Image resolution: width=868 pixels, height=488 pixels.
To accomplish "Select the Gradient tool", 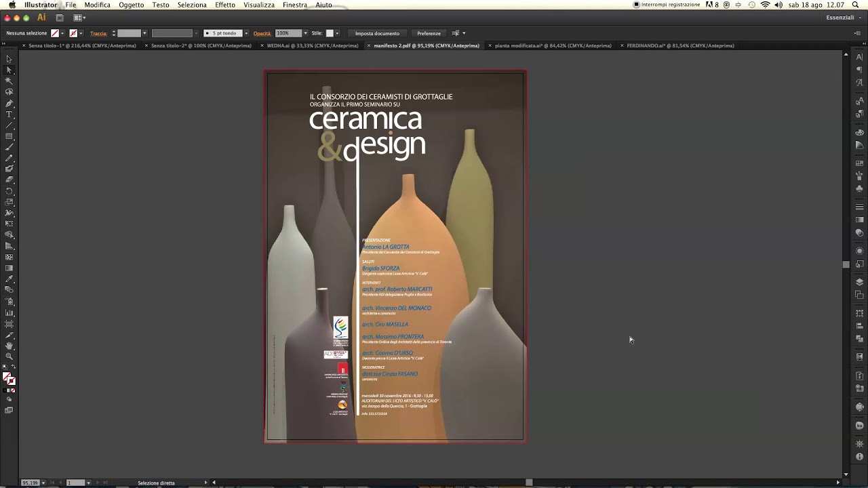I will point(9,268).
